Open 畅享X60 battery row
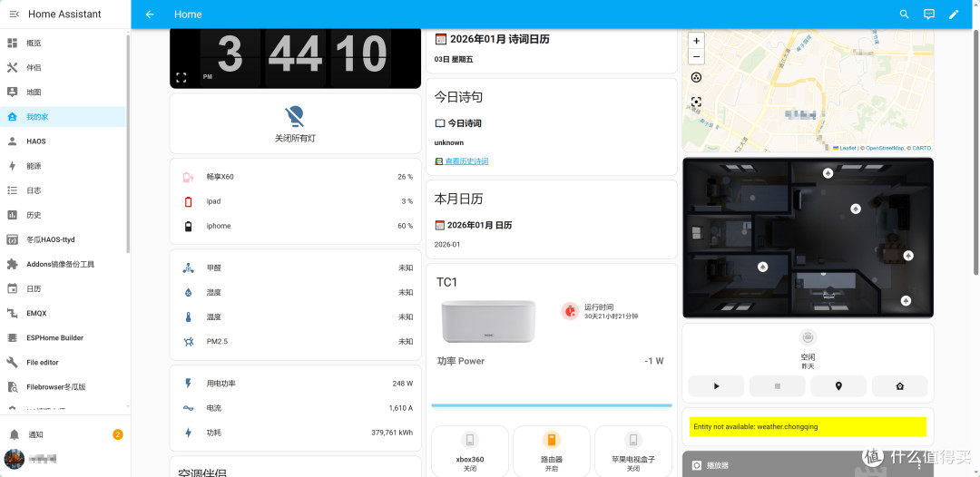This screenshot has width=980, height=477. click(298, 177)
